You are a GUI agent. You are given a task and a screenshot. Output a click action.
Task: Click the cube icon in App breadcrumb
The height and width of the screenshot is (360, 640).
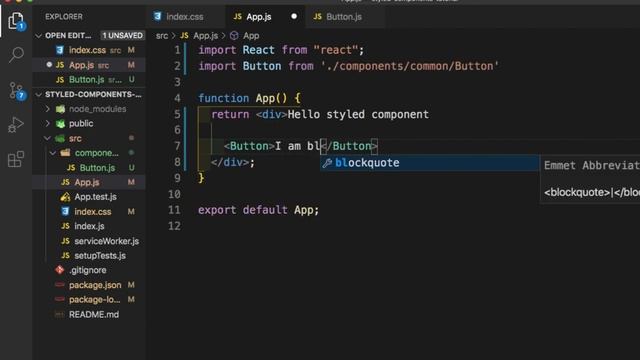tap(234, 36)
